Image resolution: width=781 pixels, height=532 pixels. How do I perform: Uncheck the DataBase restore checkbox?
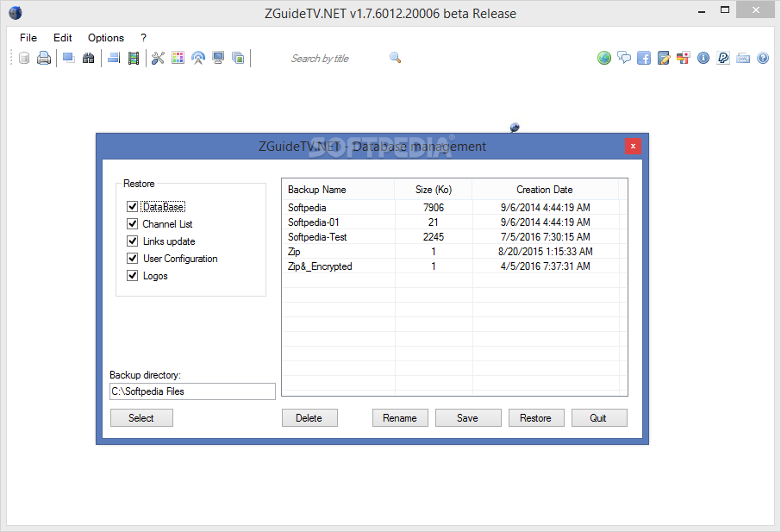point(132,206)
